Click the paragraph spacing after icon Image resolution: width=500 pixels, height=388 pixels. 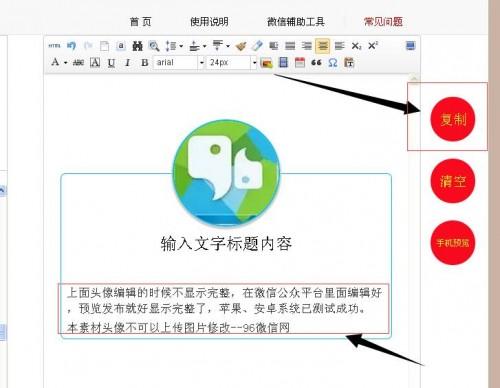click(218, 45)
